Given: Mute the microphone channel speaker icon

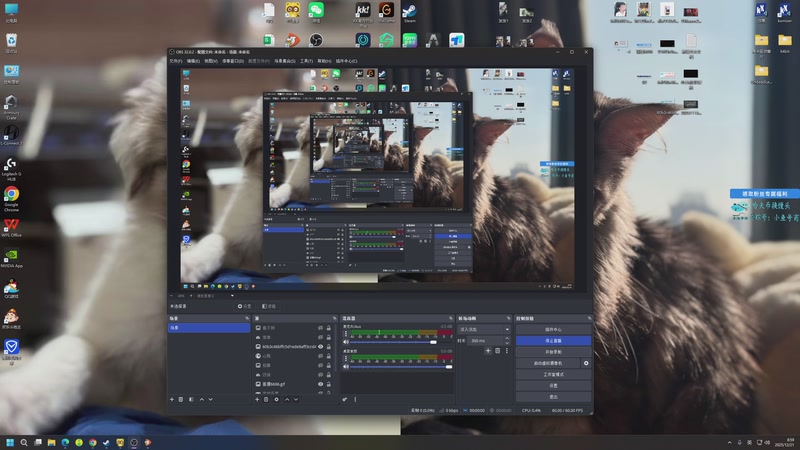Looking at the screenshot, I should (346, 342).
